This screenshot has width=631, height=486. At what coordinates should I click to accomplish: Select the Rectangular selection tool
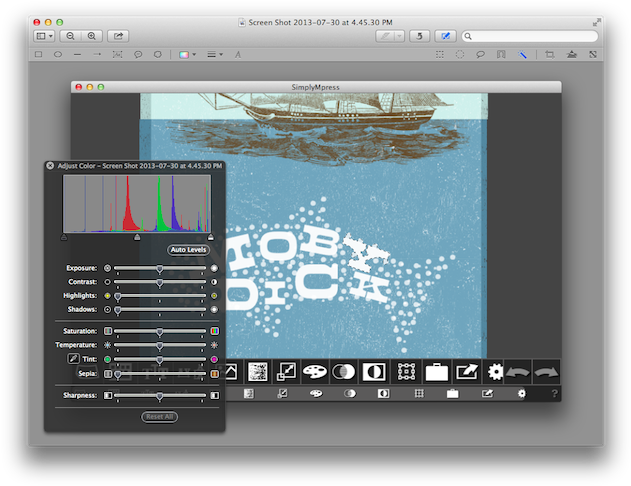440,54
